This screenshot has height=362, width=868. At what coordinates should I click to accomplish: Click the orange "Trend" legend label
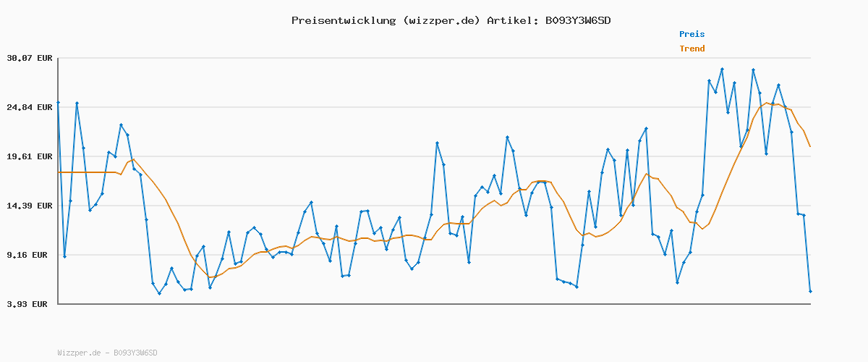[x=692, y=49]
